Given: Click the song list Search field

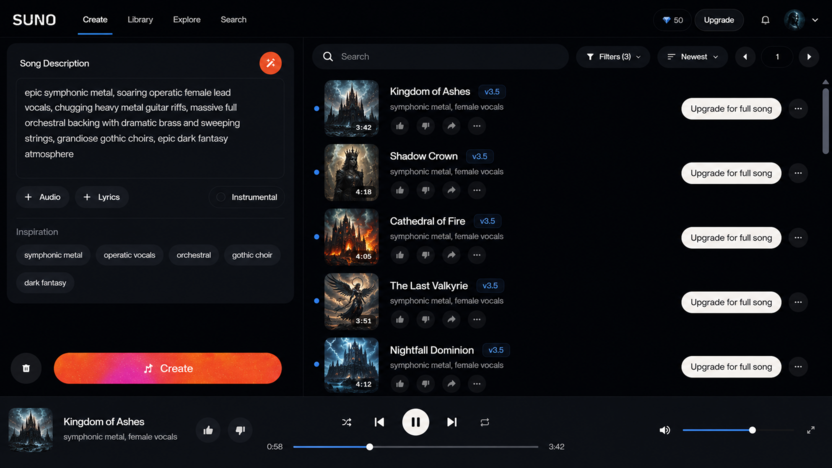Looking at the screenshot, I should pos(440,57).
